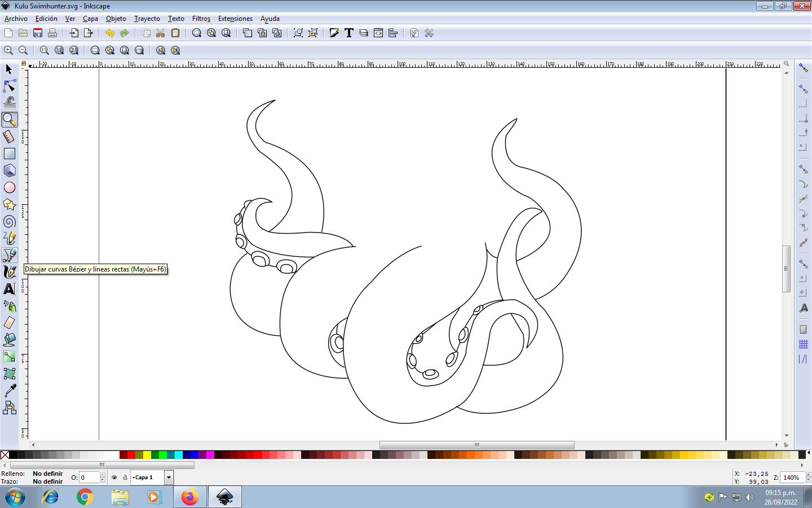Click the Previous zoom button
The width and height of the screenshot is (812, 508).
click(x=161, y=50)
